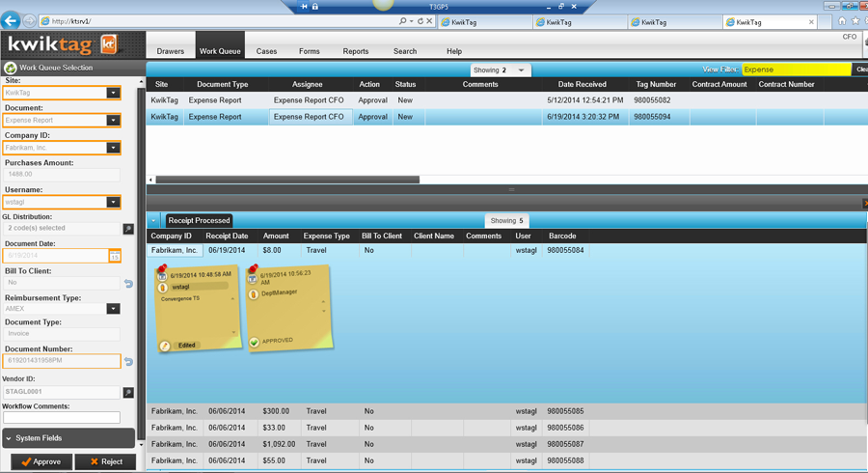Screen dimensions: 868x473
Task: Click the browser address bar URL
Action: click(71, 21)
